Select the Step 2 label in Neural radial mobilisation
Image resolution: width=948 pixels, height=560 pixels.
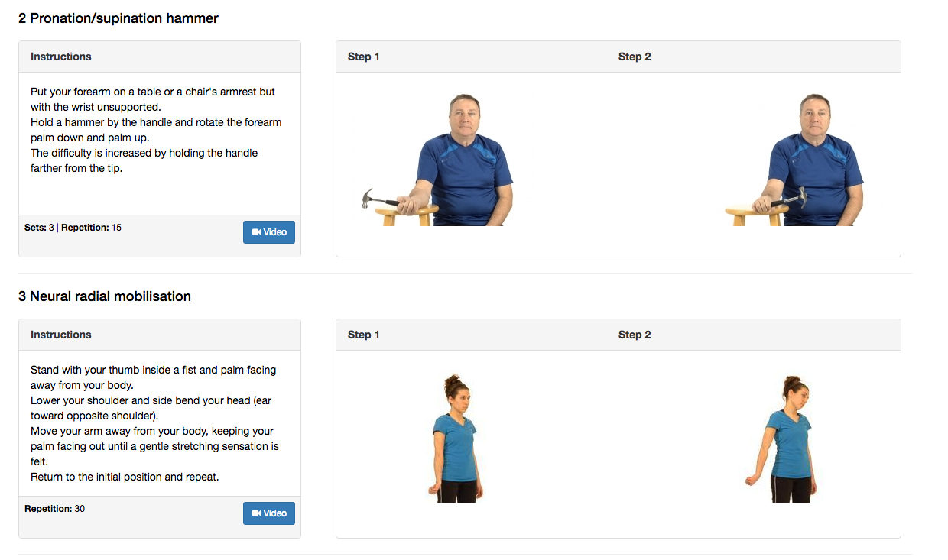click(635, 335)
